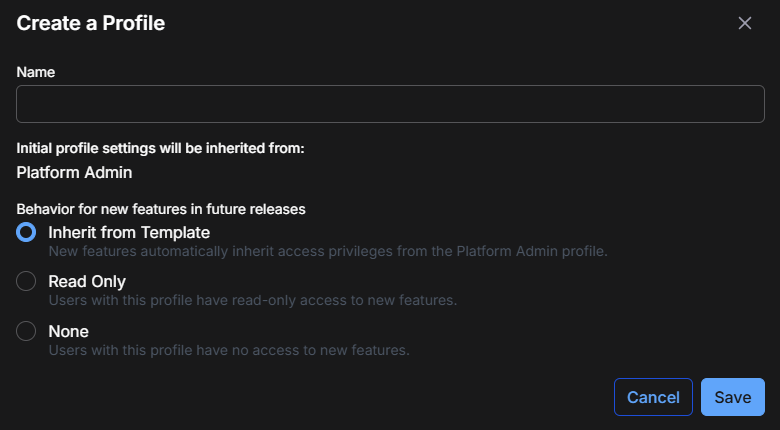Click description text under Inherit from Template
Screen dimensions: 780x430
click(327, 251)
